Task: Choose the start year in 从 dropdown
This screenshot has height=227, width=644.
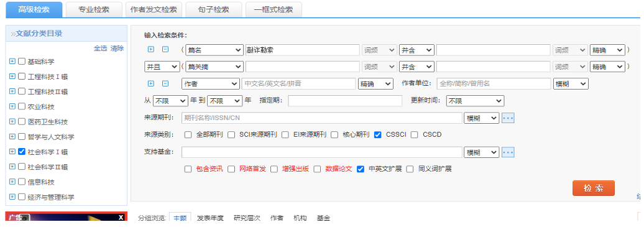Action: tap(170, 101)
